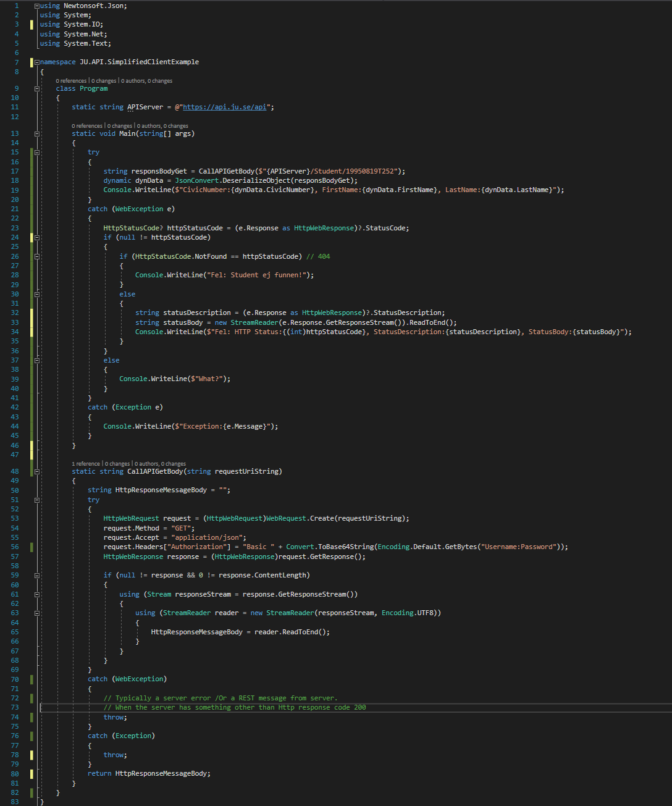Open the https://api.ju.se/api link
This screenshot has height=806, width=672.
(225, 107)
